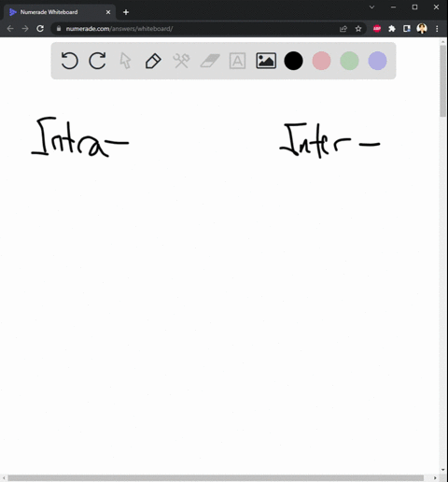The height and width of the screenshot is (482, 448).
Task: Open a new browser tab
Action: [x=126, y=12]
